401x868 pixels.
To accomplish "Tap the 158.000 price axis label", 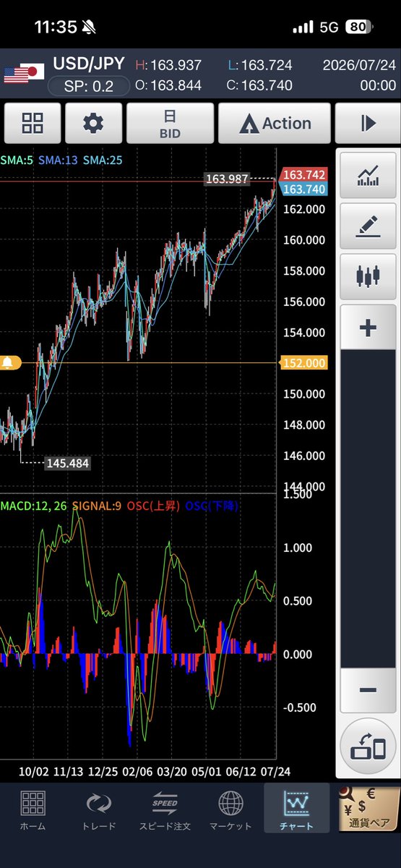I will click(304, 271).
